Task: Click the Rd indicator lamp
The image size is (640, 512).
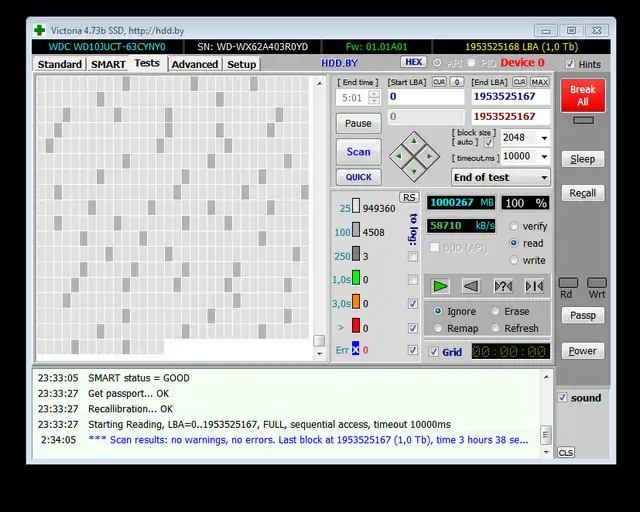Action: coord(568,283)
